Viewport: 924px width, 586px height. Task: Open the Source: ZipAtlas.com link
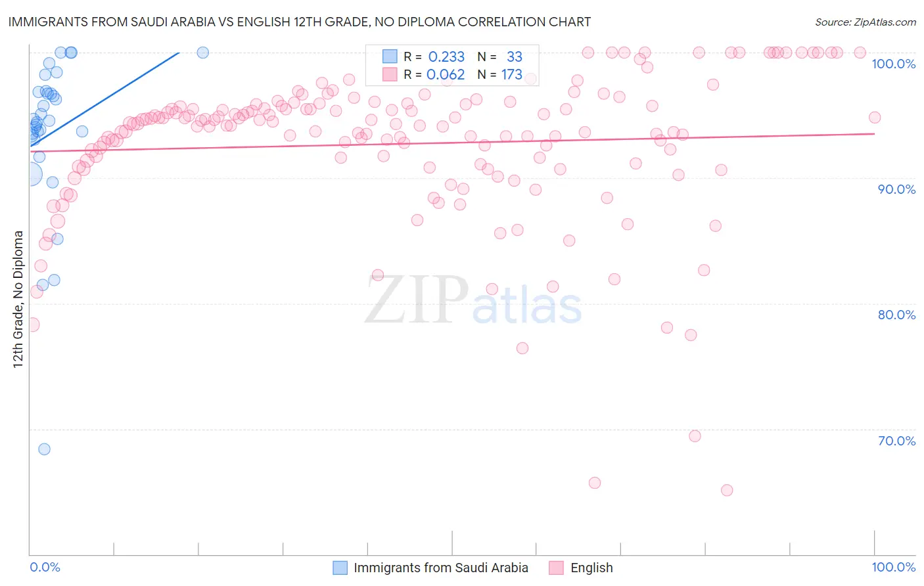[865, 22]
